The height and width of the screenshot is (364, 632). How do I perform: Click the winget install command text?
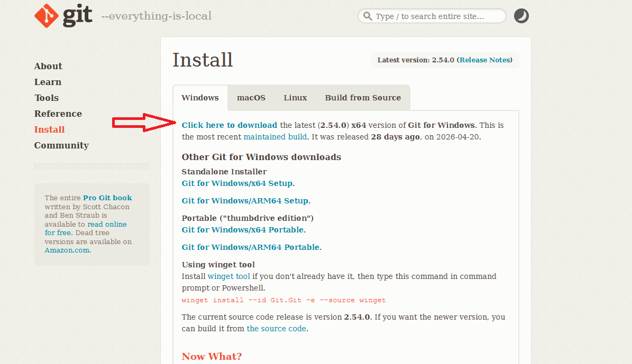pyautogui.click(x=283, y=300)
